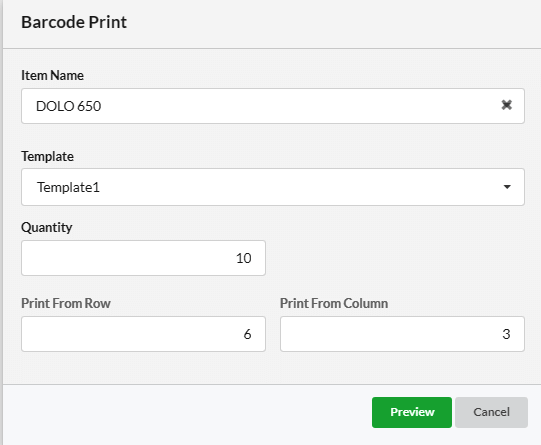Open the Template1 combo box

273,187
